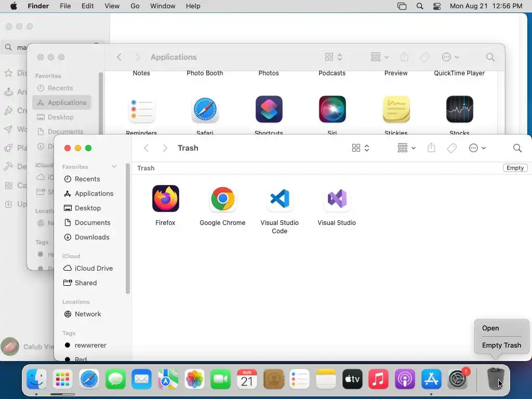Open Music from the Dock

(378, 379)
